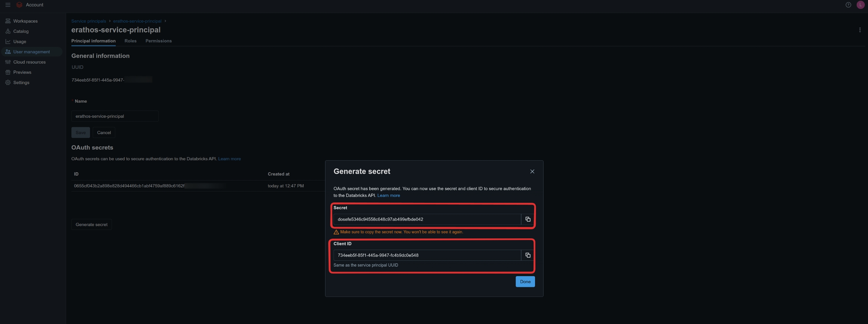Open Learn more link in Generate secret dialog
Screen dimensions: 868x324
pyautogui.click(x=388, y=195)
